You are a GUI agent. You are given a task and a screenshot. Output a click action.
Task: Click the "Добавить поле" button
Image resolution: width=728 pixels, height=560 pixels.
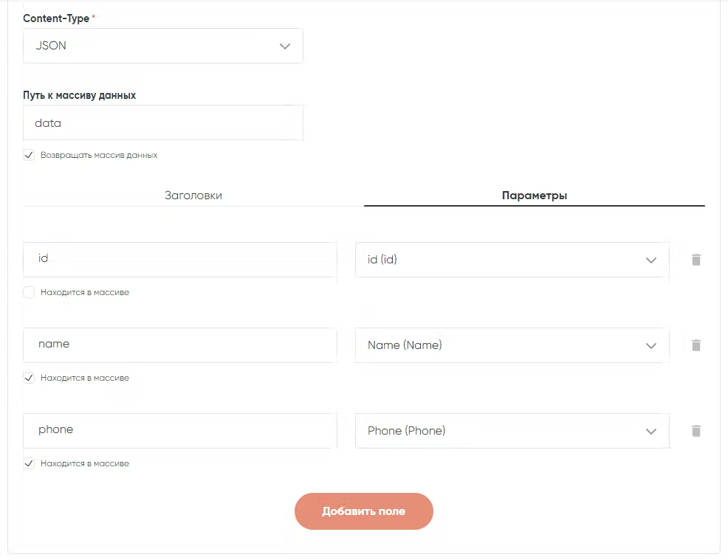click(363, 511)
